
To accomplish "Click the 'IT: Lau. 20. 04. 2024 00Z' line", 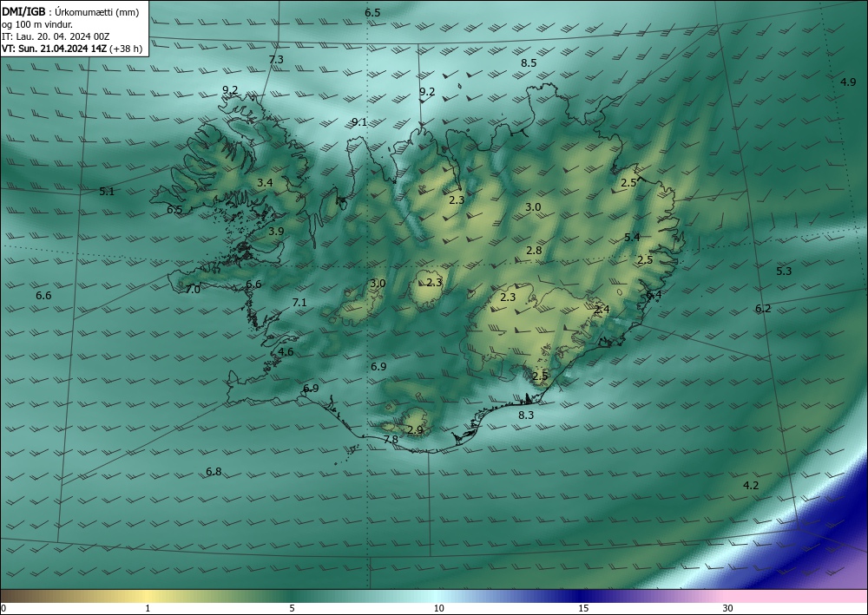I will (56, 36).
